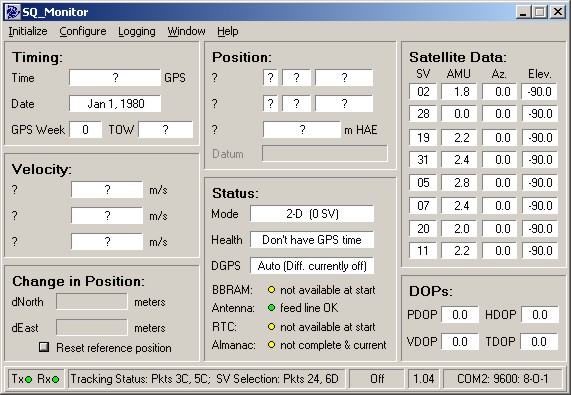
Task: Open the Initialize menu
Action: pos(28,31)
